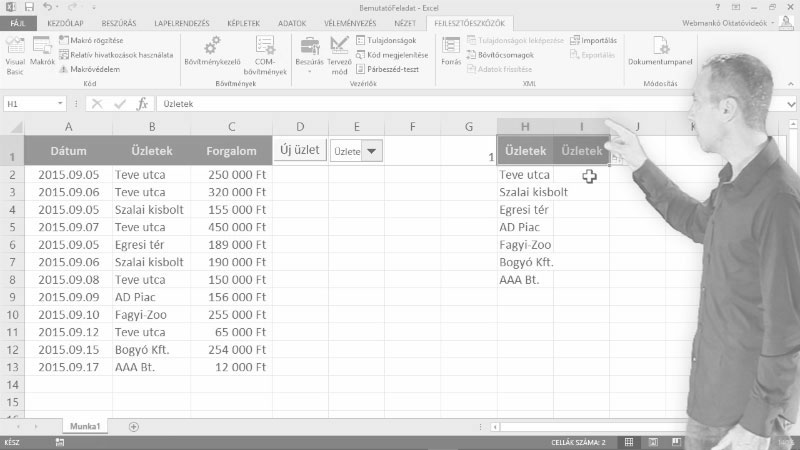Select column A header
The image size is (800, 450).
[x=68, y=127]
